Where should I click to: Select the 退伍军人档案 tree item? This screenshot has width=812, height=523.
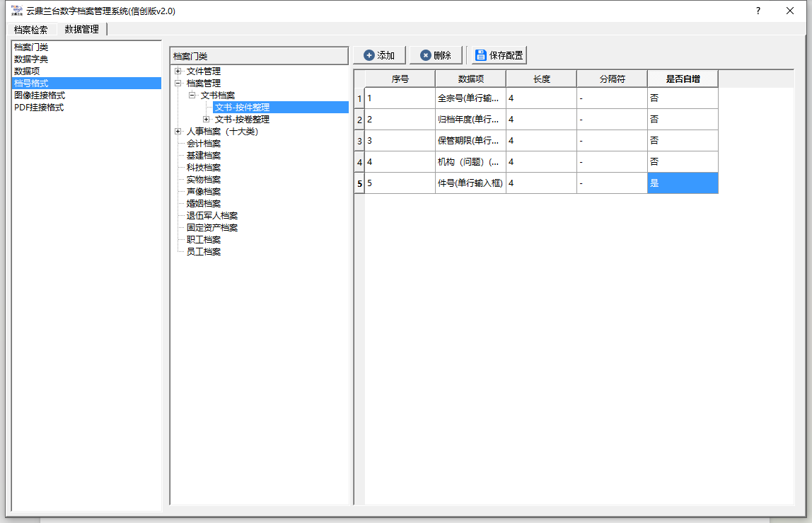[x=212, y=216]
